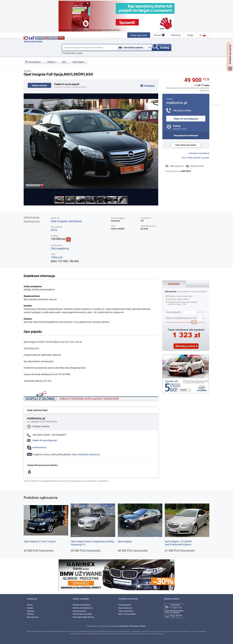Click the money bag dealer service icon
Screen dimensions: 233x644
(29, 472)
